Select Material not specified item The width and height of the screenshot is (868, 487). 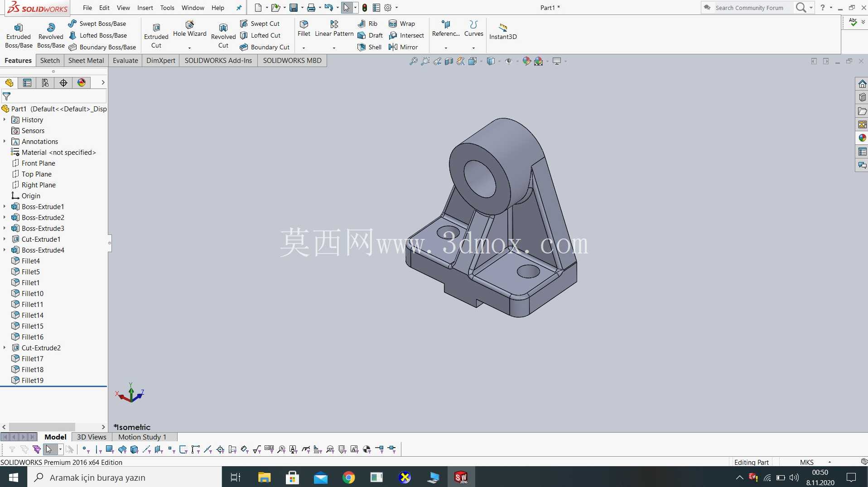(x=54, y=152)
